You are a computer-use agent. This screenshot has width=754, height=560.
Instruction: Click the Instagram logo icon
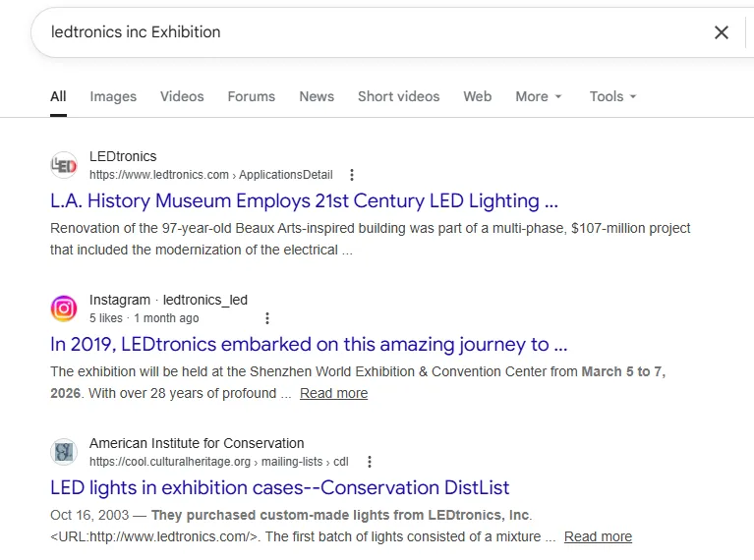64,308
